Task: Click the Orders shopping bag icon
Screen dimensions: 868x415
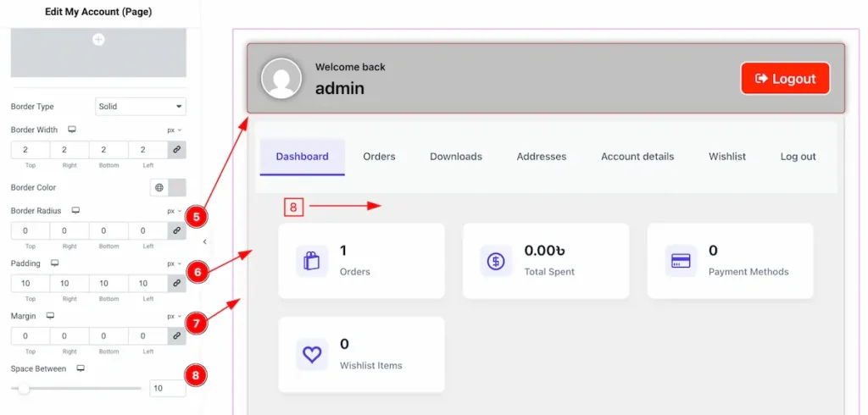Action: 312,261
